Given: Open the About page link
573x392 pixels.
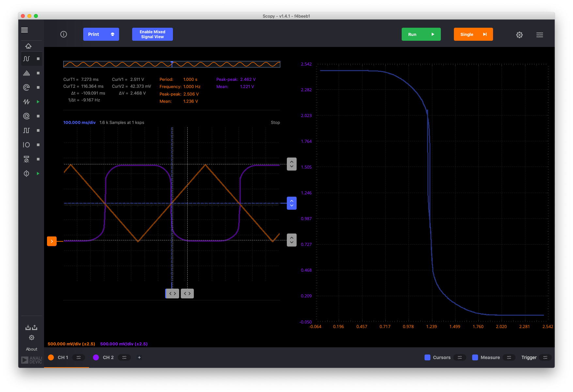Looking at the screenshot, I should [32, 349].
